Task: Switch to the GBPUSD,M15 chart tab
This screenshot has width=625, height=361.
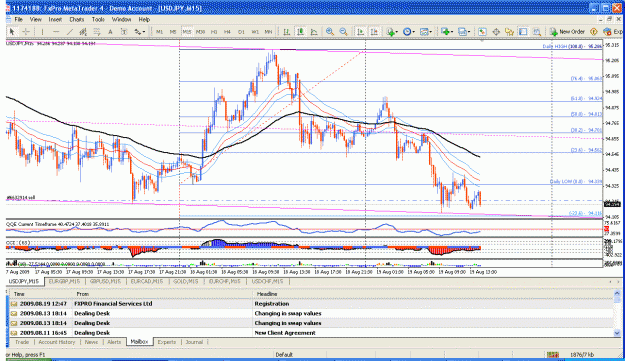Action: click(105, 281)
